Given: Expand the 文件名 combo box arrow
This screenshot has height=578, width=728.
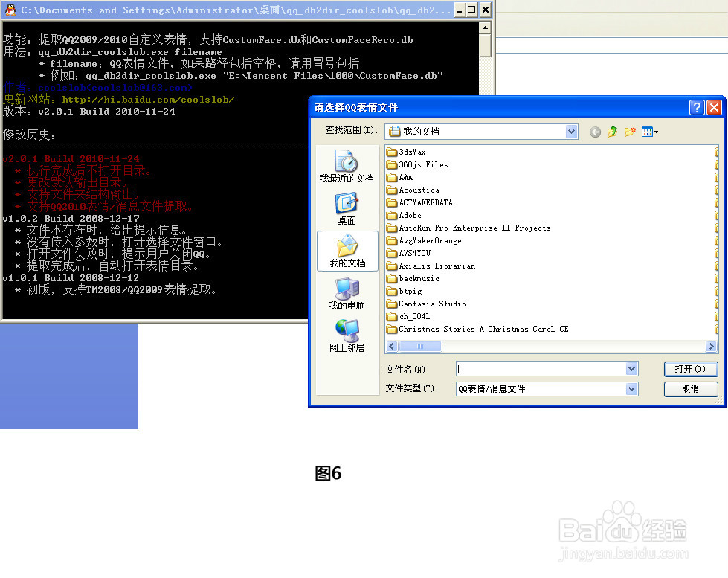Looking at the screenshot, I should 631,369.
